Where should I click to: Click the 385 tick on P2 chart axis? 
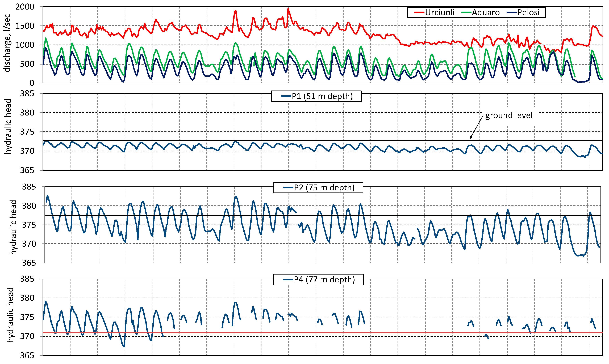tap(29, 187)
